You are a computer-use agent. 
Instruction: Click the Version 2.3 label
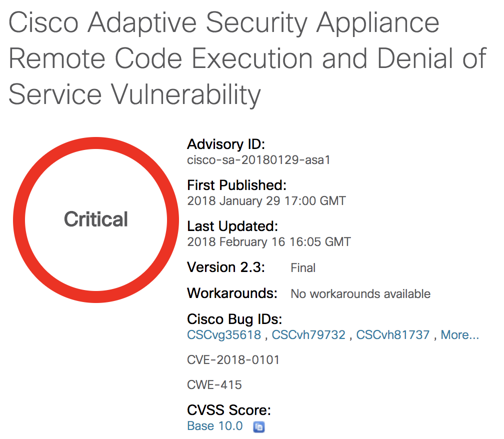click(x=226, y=267)
